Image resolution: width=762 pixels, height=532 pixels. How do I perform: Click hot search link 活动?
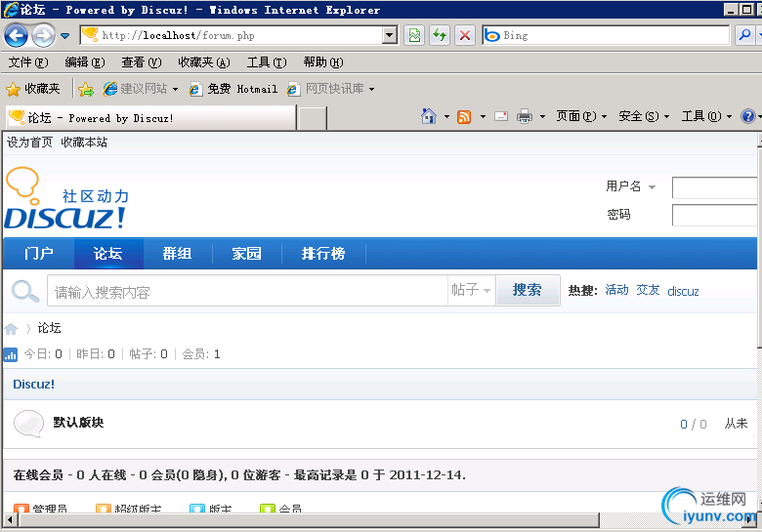616,290
